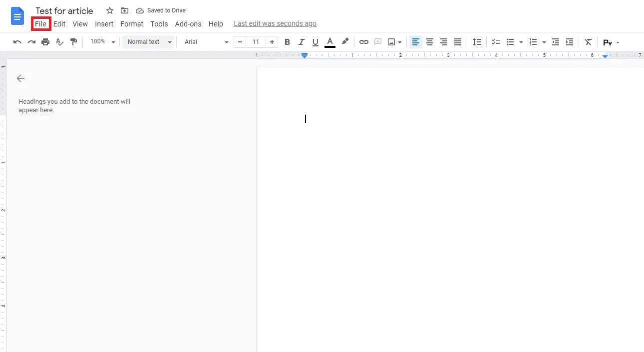Add a comment
This screenshot has width=644, height=352.
pos(378,42)
